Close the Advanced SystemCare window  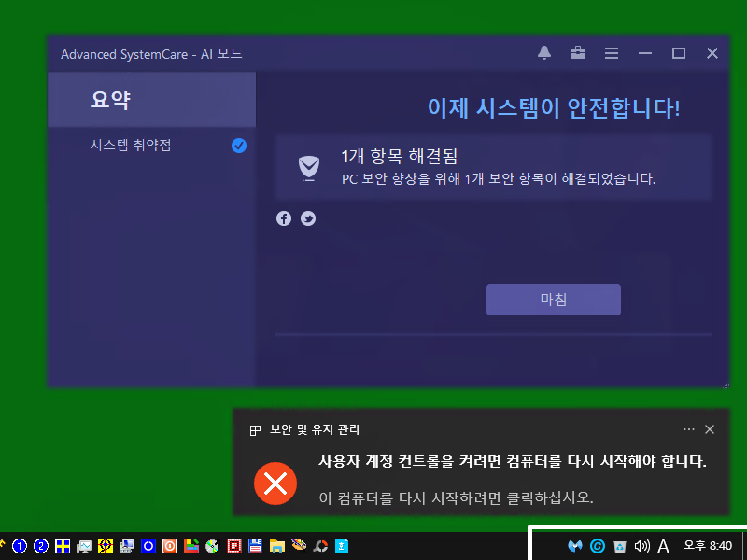[712, 53]
